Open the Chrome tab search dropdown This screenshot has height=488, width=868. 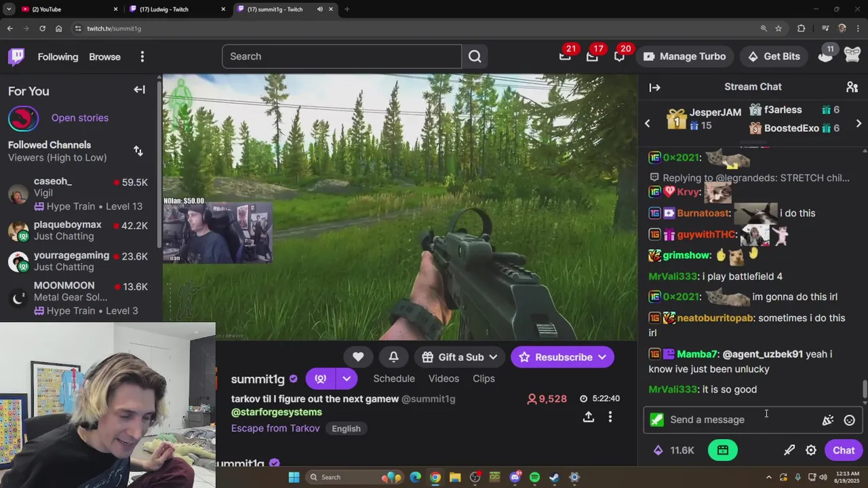click(9, 9)
